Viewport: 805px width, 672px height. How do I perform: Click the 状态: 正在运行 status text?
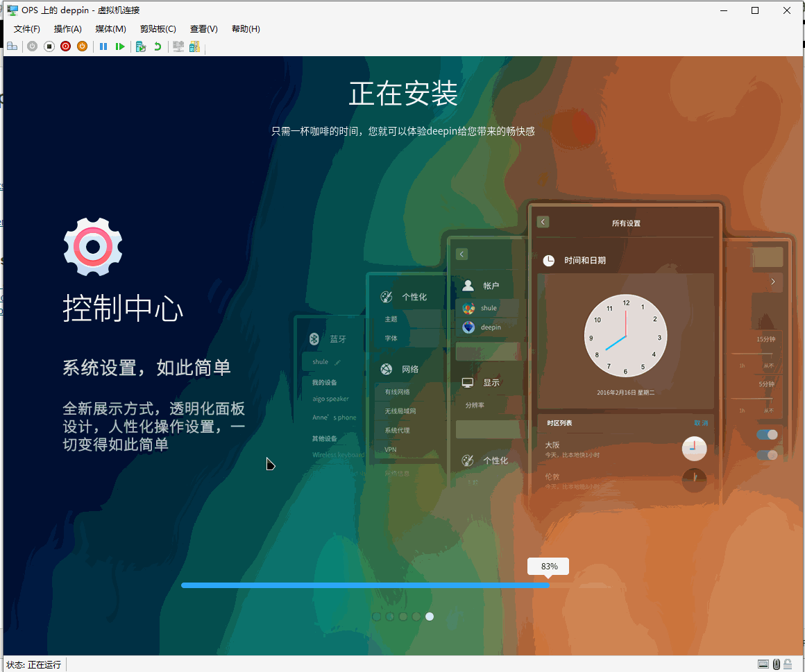(x=34, y=665)
